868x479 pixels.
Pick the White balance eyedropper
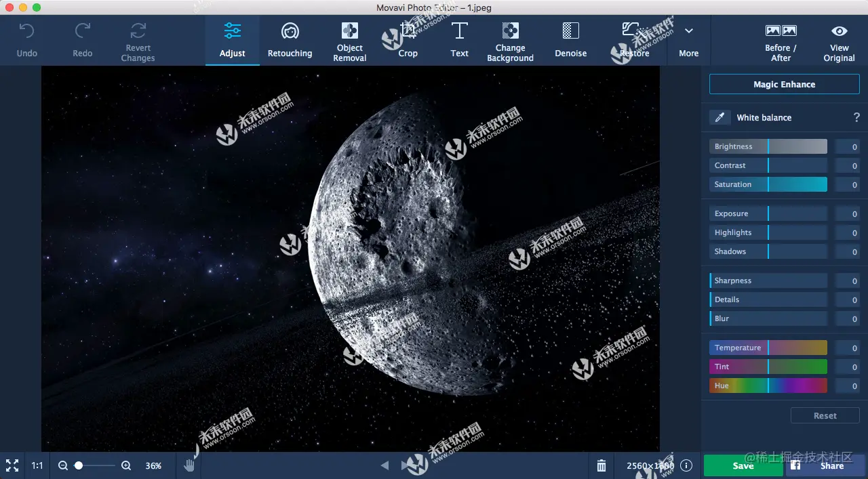(720, 117)
